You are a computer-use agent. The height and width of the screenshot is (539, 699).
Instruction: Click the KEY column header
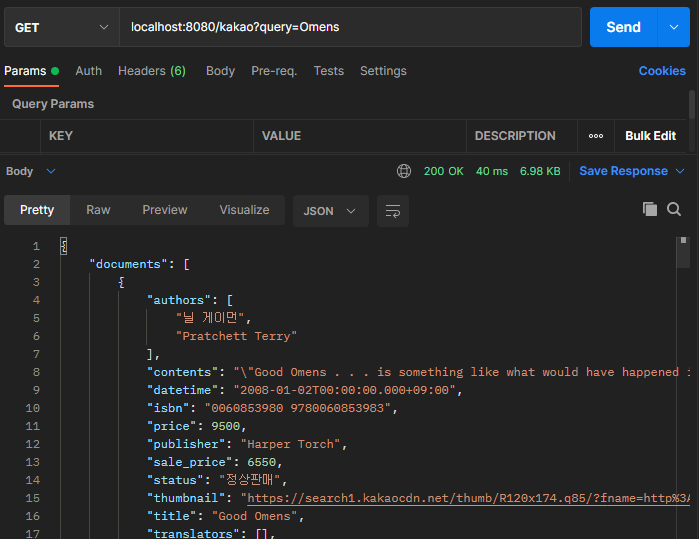(61, 136)
